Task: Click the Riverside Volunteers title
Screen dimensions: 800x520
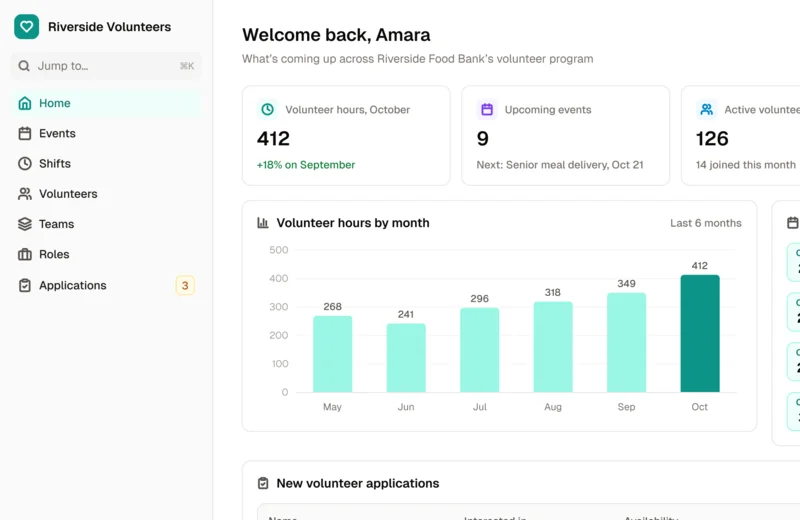Action: pos(109,27)
